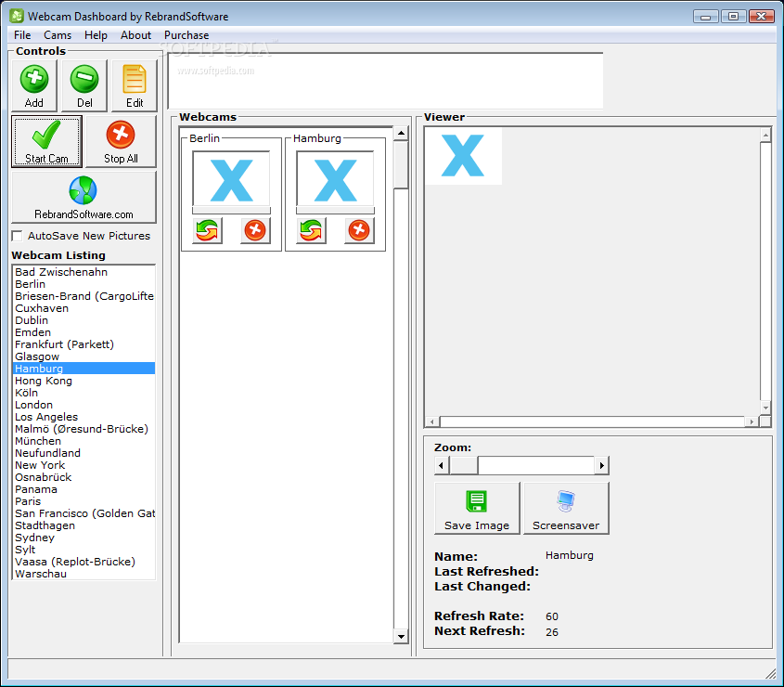Screen dimensions: 784x687
Task: Stop the Berlin webcam
Action: 255,230
